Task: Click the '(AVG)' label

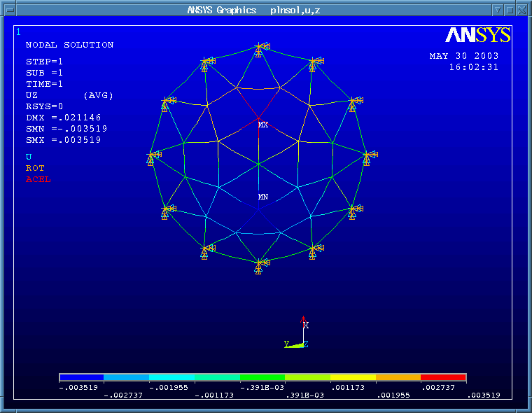Action: point(98,95)
